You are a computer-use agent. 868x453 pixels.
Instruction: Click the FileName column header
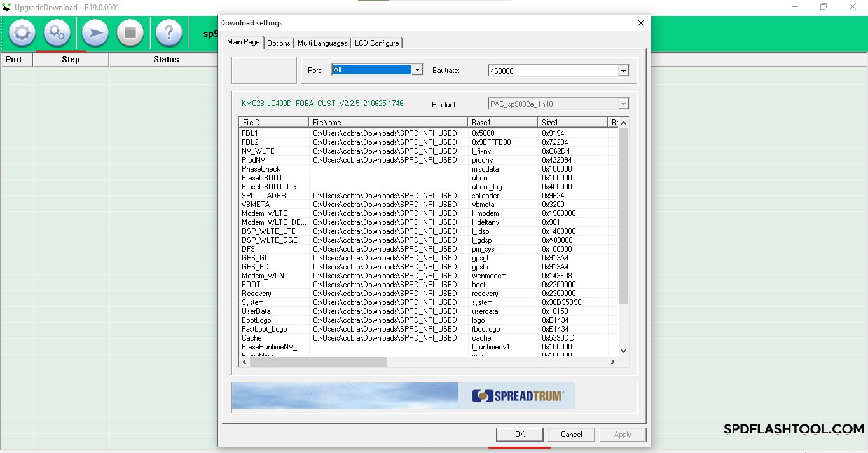tap(387, 122)
